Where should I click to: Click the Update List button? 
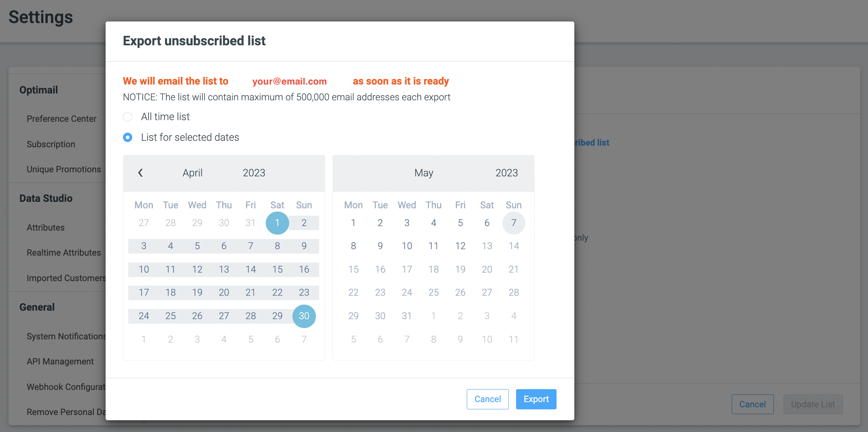tap(813, 404)
